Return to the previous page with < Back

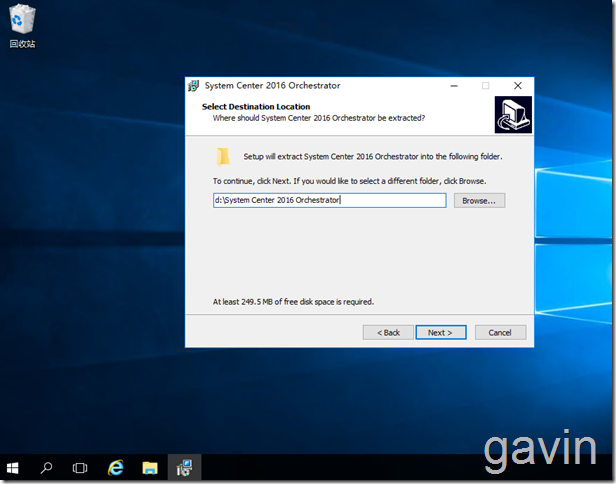coord(388,332)
